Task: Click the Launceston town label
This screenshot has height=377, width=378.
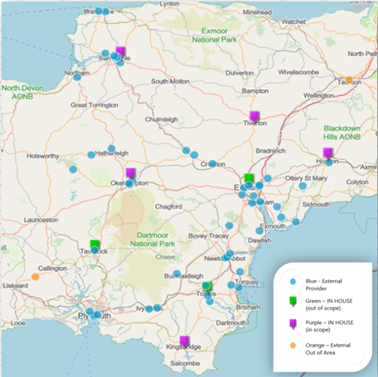Action: click(x=41, y=220)
